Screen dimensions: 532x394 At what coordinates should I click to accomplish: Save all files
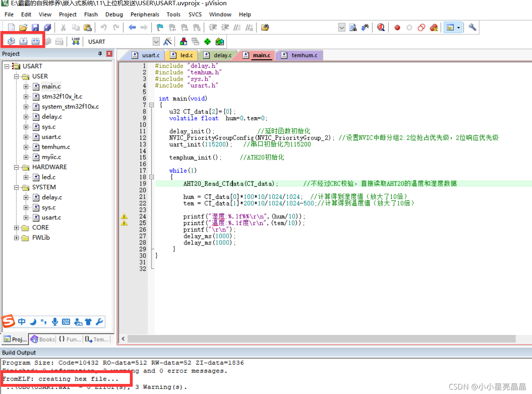47,27
